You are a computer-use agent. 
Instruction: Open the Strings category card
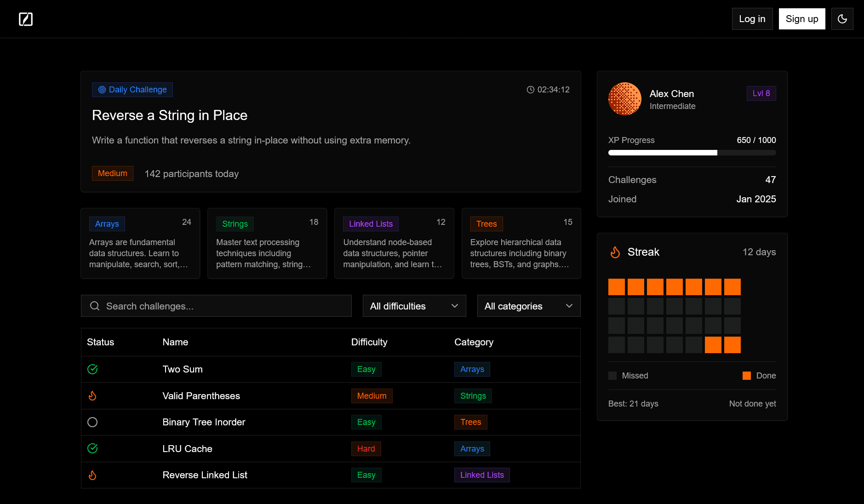point(267,243)
